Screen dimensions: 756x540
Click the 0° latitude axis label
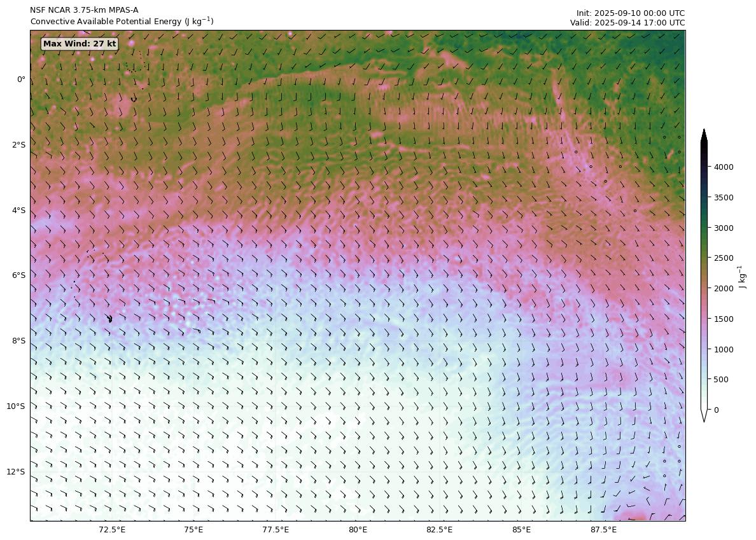21,80
